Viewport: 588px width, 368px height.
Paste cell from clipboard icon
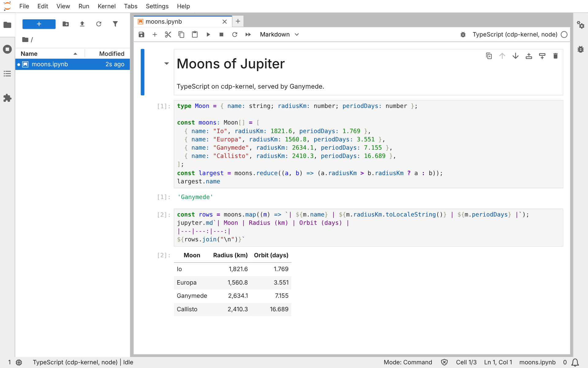coord(195,35)
